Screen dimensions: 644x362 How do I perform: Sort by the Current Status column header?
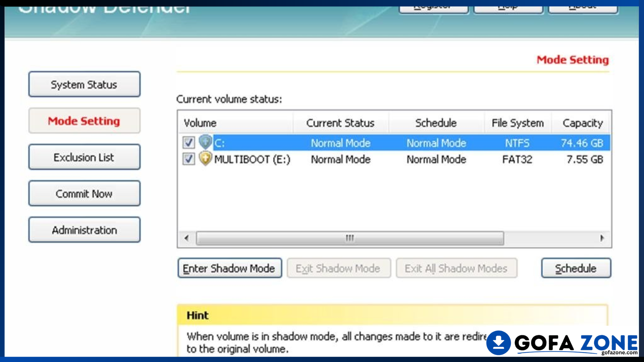pyautogui.click(x=341, y=123)
